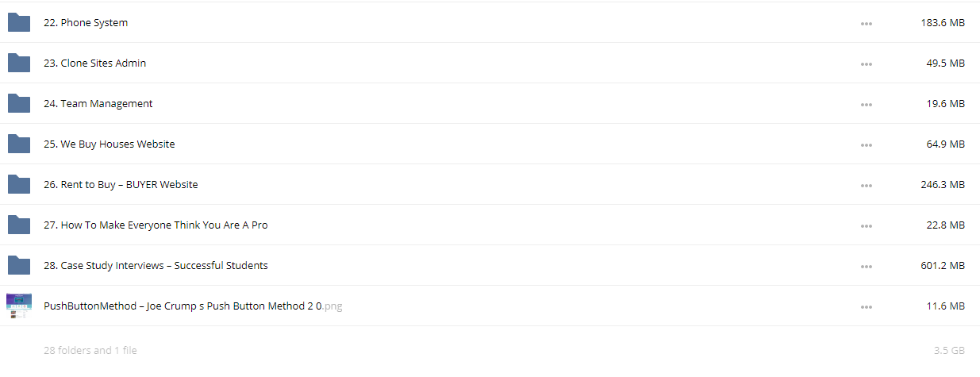Show more options for We Buy Houses Website
This screenshot has width=980, height=377.
867,145
